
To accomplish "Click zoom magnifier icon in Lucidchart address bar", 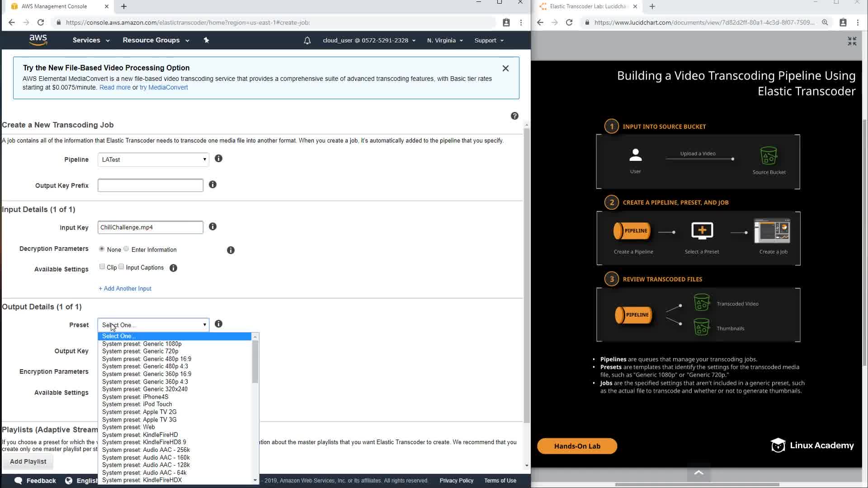I will [x=825, y=23].
